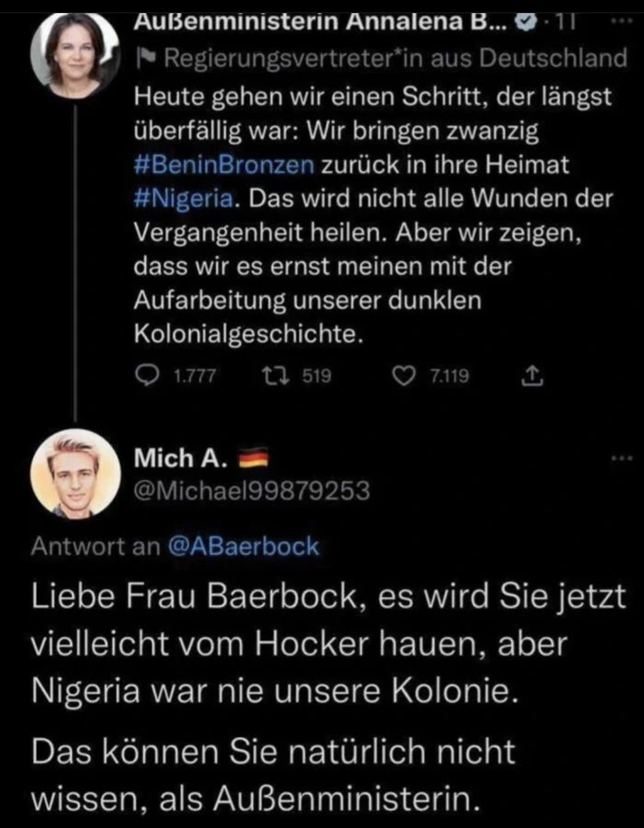644x828 pixels.
Task: View Mich A.'s profile picture
Action: (75, 473)
